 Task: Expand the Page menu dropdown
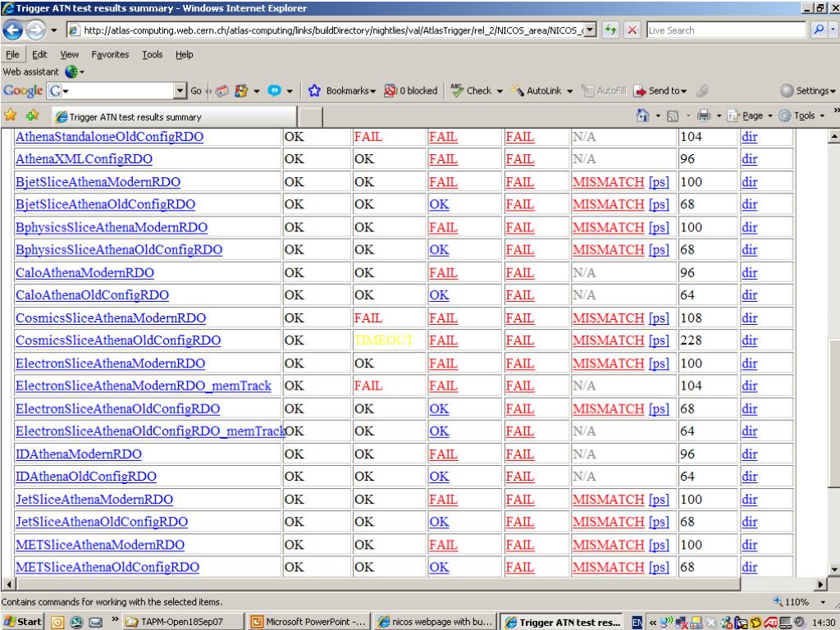[x=770, y=116]
